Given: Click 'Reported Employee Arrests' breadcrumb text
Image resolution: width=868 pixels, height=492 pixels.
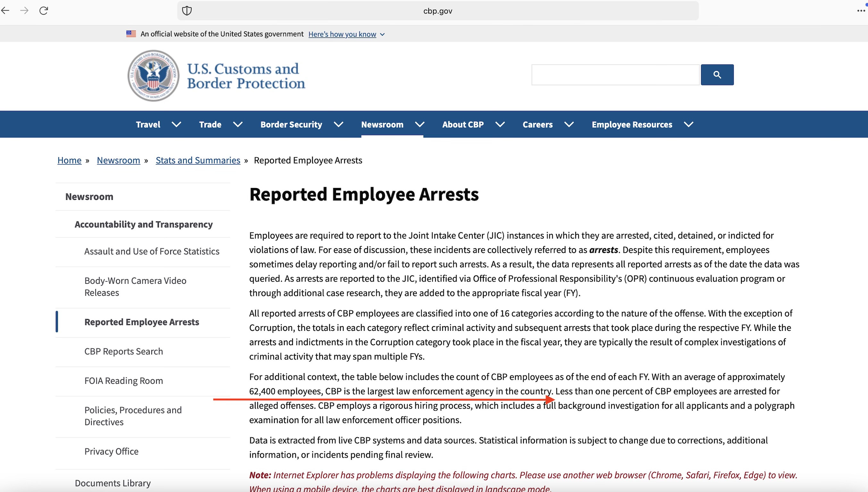Looking at the screenshot, I should pyautogui.click(x=308, y=160).
